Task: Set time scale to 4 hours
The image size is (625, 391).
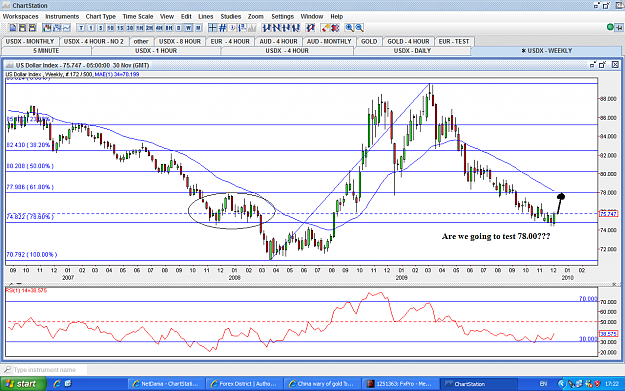Action: (x=159, y=28)
